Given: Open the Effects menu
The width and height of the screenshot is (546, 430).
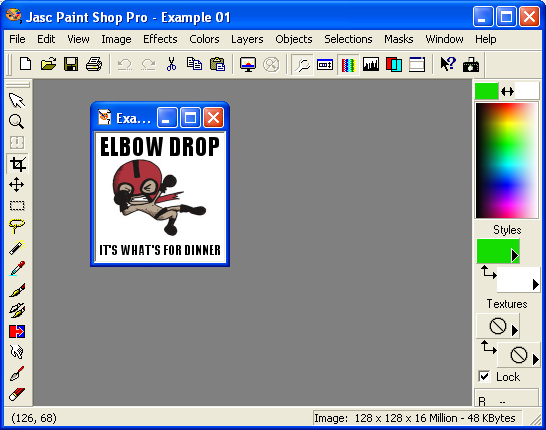Looking at the screenshot, I should tap(160, 39).
